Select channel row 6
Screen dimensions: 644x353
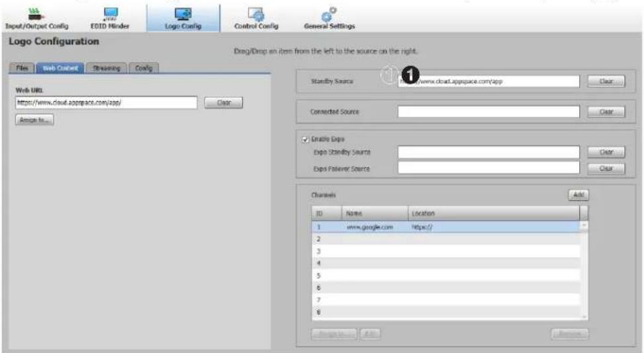tap(446, 288)
